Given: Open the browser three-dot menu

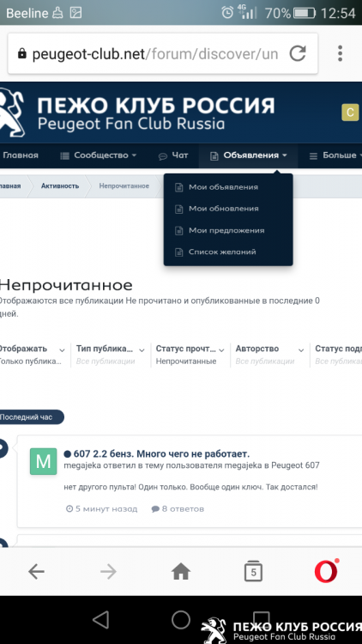Looking at the screenshot, I should tap(340, 53).
